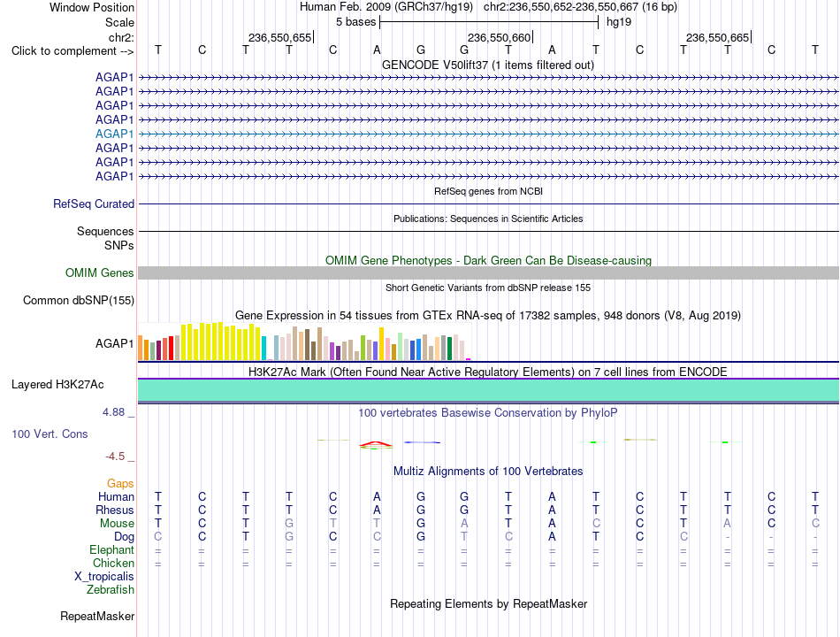The height and width of the screenshot is (637, 840).
Task: Open 'Multiz Alignments of 100 Vertebrates' title
Action: pos(488,472)
